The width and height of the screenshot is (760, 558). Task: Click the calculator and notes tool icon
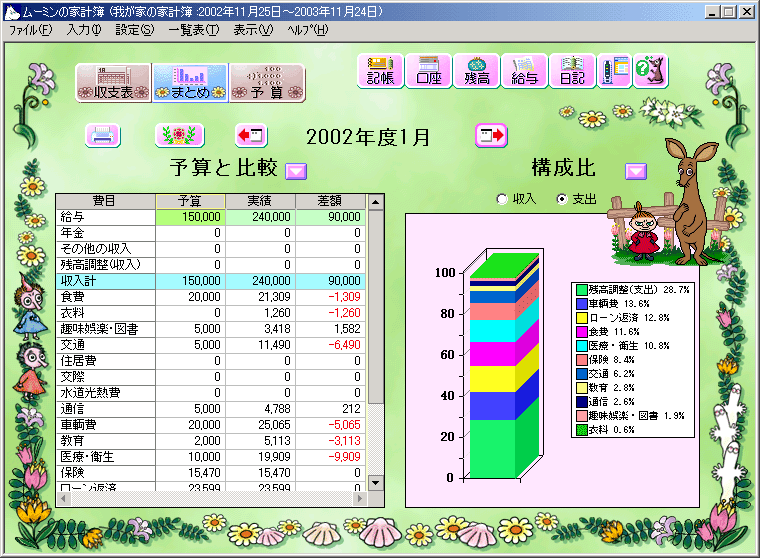click(615, 71)
